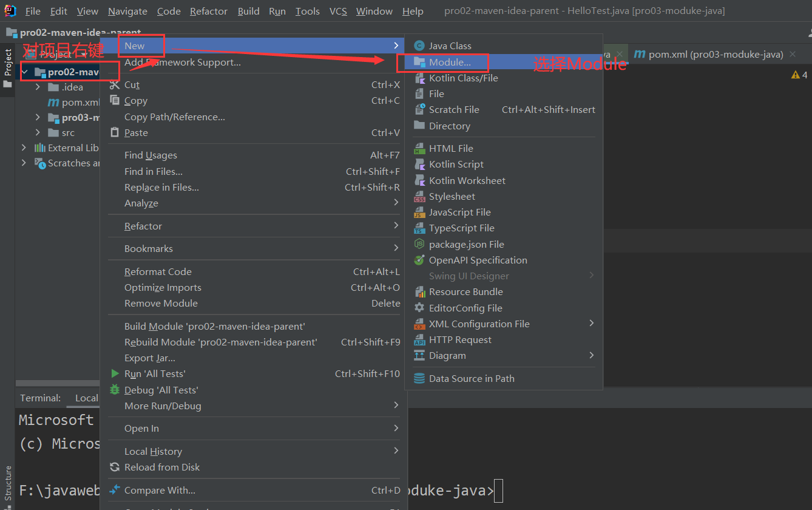Click the Compare With arrows icon
This screenshot has width=812, height=510.
[x=115, y=490]
